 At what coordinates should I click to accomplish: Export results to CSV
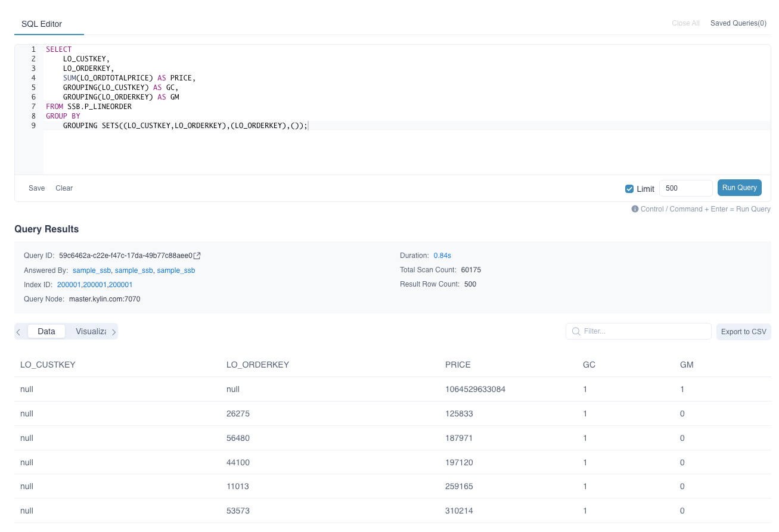[743, 332]
